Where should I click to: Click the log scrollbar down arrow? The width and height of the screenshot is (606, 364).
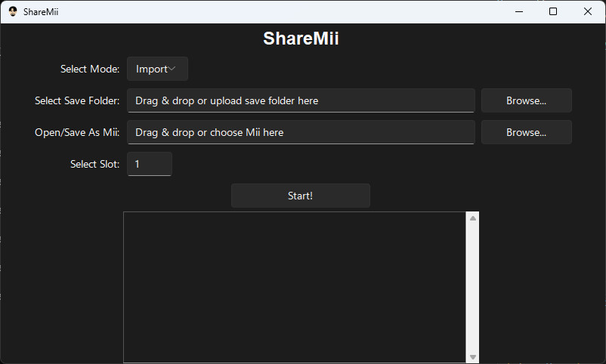[x=472, y=356]
